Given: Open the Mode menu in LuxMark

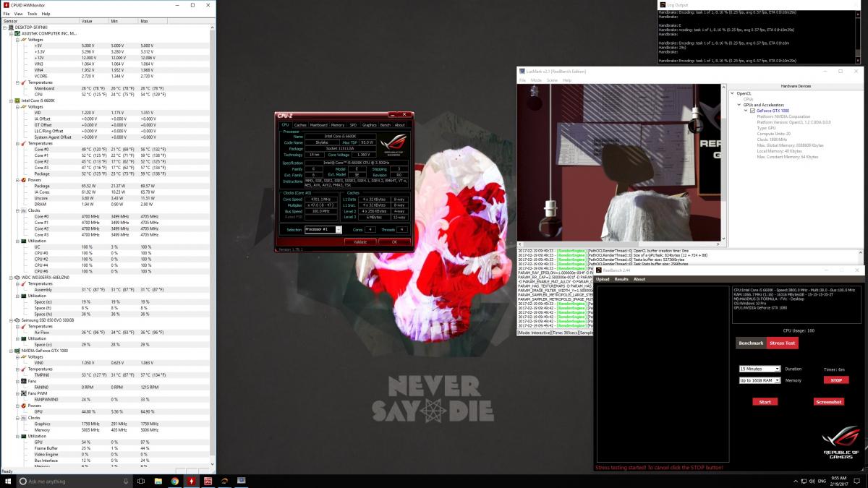Looking at the screenshot, I should [x=536, y=80].
